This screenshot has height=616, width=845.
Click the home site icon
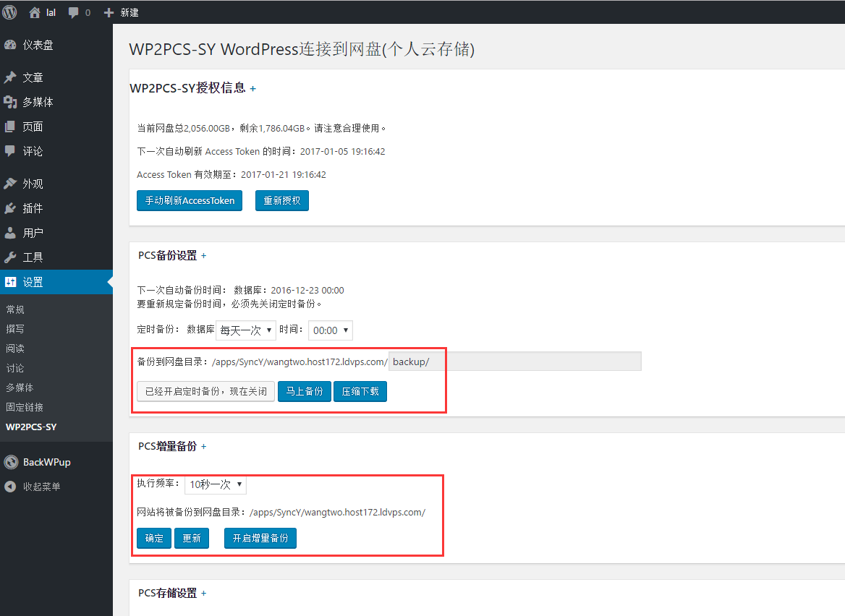click(x=35, y=12)
